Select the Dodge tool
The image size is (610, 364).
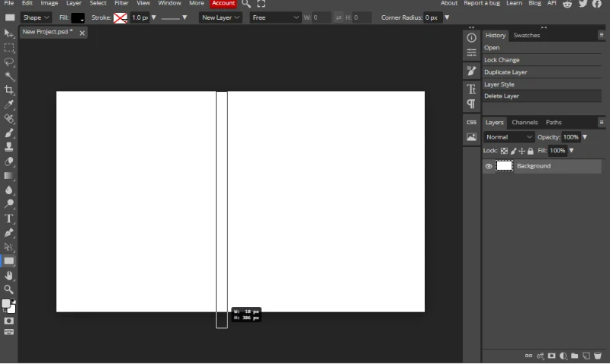tap(8, 204)
